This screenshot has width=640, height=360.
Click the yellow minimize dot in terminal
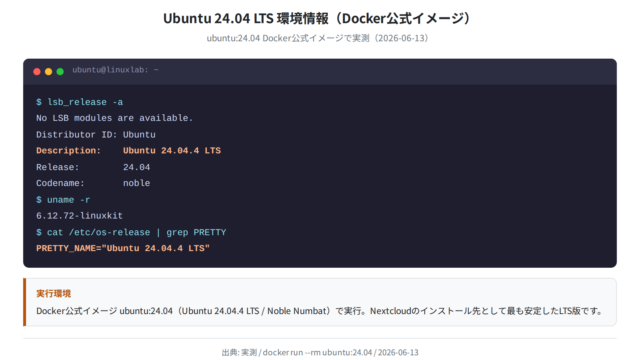[48, 71]
